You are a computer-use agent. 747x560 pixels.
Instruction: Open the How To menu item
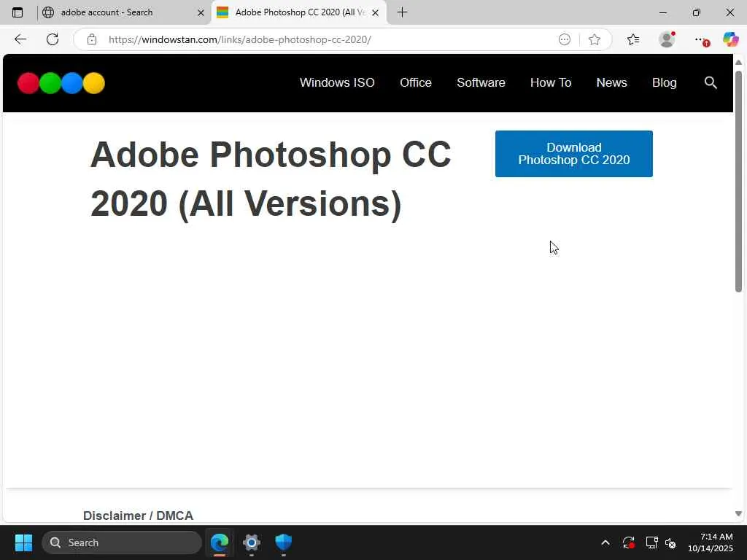(x=551, y=83)
